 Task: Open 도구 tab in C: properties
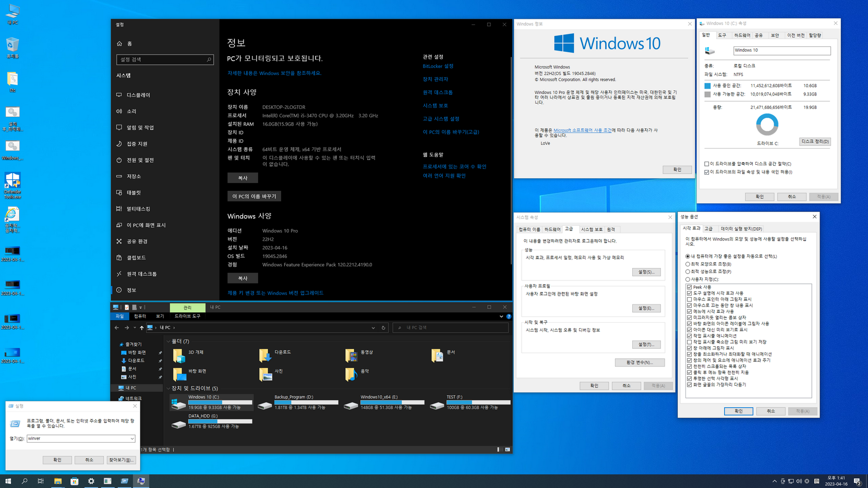pyautogui.click(x=722, y=35)
